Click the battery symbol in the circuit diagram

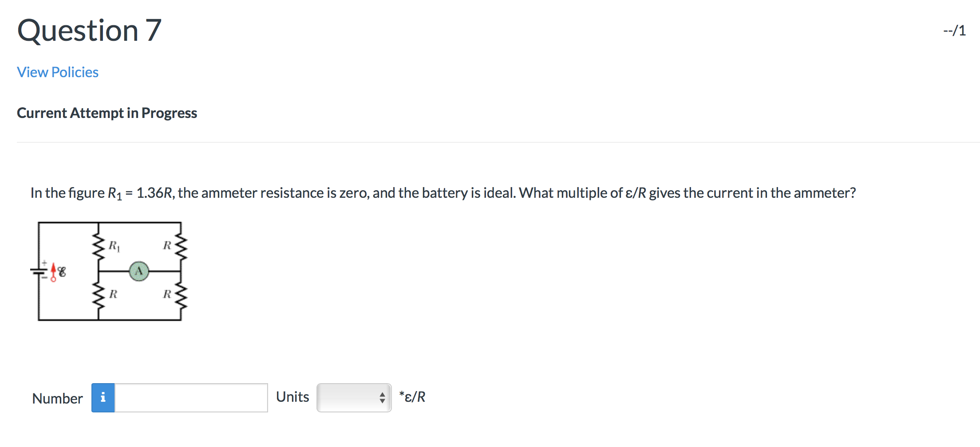click(x=39, y=271)
